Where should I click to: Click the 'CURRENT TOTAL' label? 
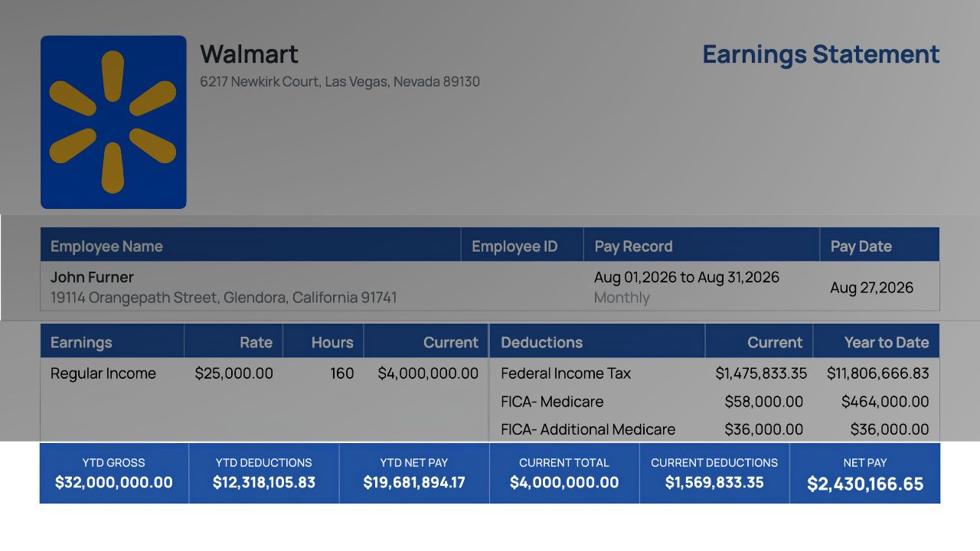564,463
